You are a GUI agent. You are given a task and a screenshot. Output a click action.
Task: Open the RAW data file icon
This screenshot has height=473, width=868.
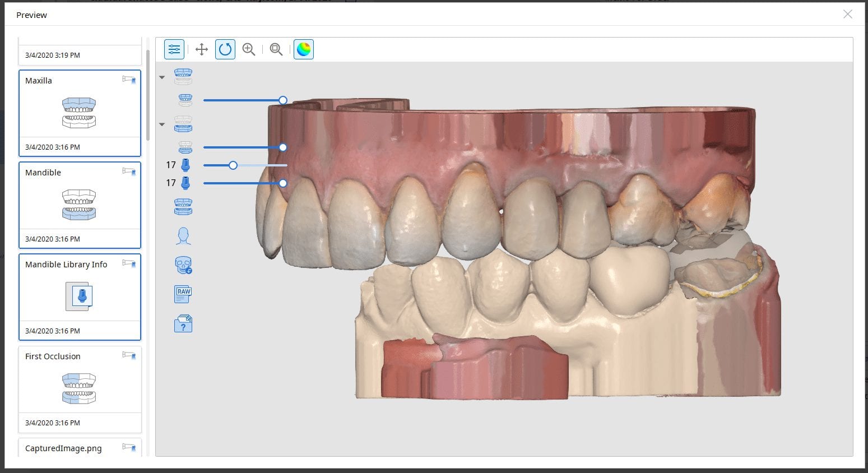point(183,294)
